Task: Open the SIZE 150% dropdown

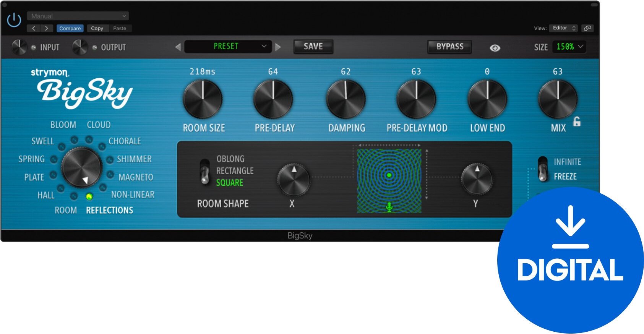Action: [x=569, y=47]
